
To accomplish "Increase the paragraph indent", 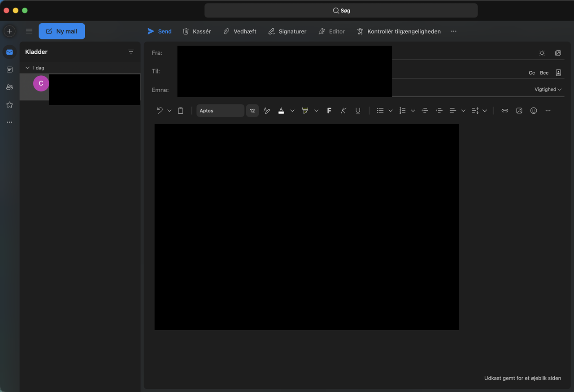I will pos(439,111).
